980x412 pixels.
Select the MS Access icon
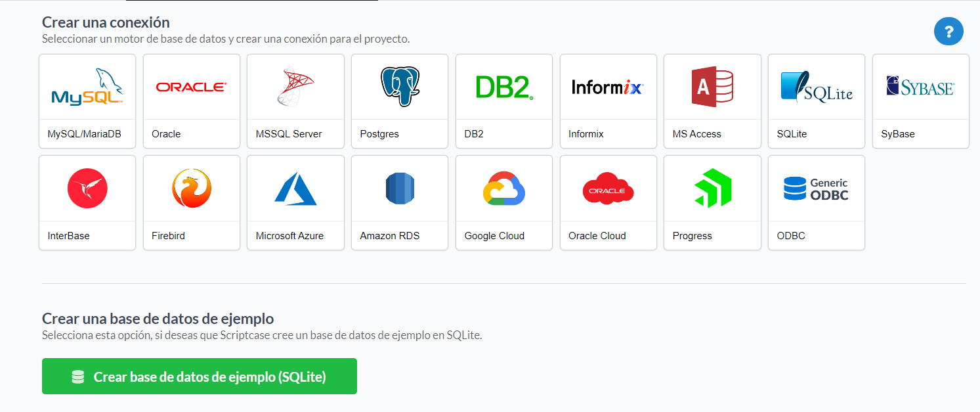pos(712,101)
